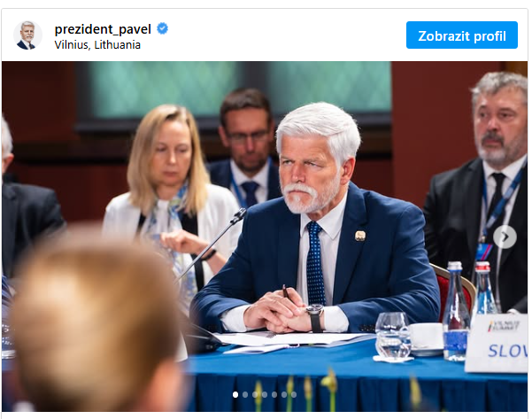Jump to third carousel dot
The height and width of the screenshot is (419, 532).
pyautogui.click(x=255, y=394)
